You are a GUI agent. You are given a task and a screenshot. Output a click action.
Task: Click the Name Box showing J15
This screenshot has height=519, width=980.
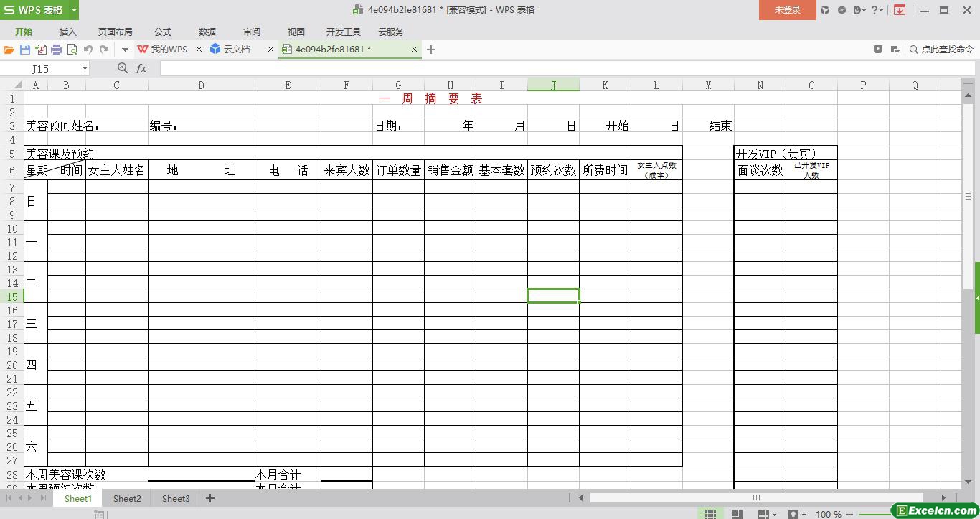pos(41,69)
